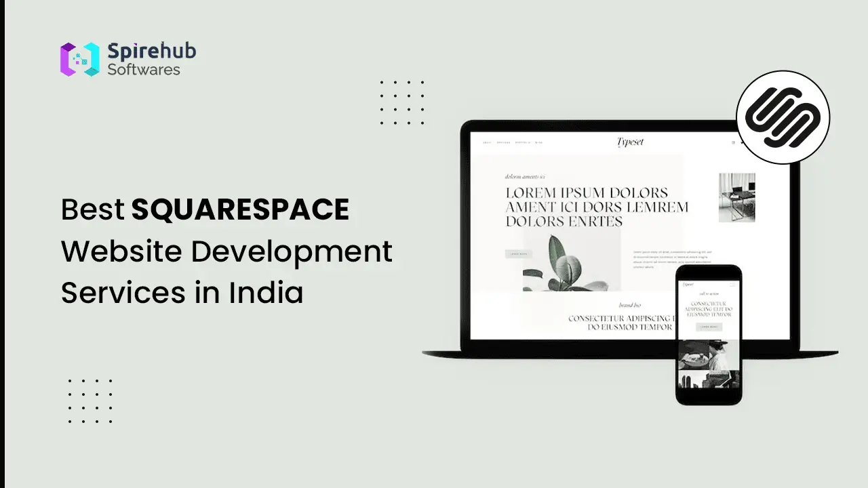Image resolution: width=868 pixels, height=488 pixels.
Task: Select the search icon in Typeset navbar
Action: pyautogui.click(x=732, y=142)
